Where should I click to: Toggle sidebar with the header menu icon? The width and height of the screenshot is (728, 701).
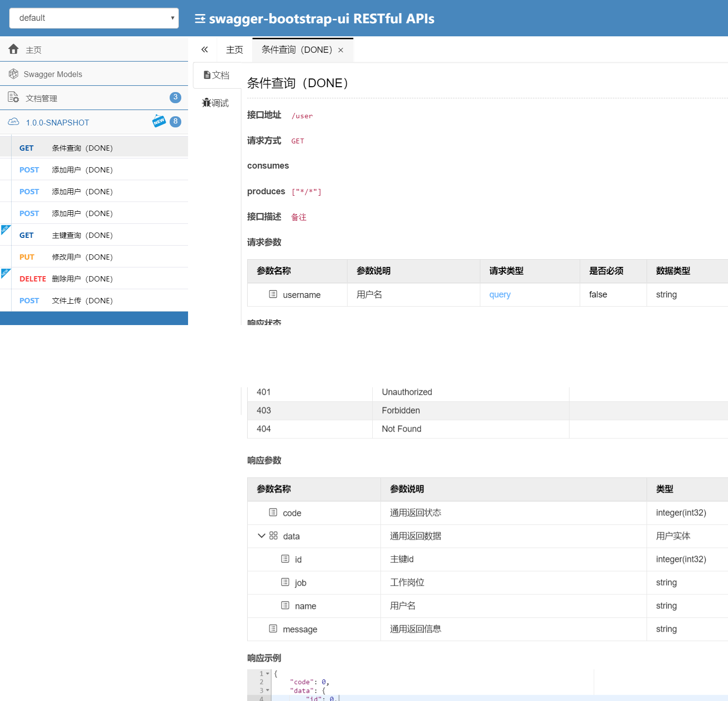point(200,19)
